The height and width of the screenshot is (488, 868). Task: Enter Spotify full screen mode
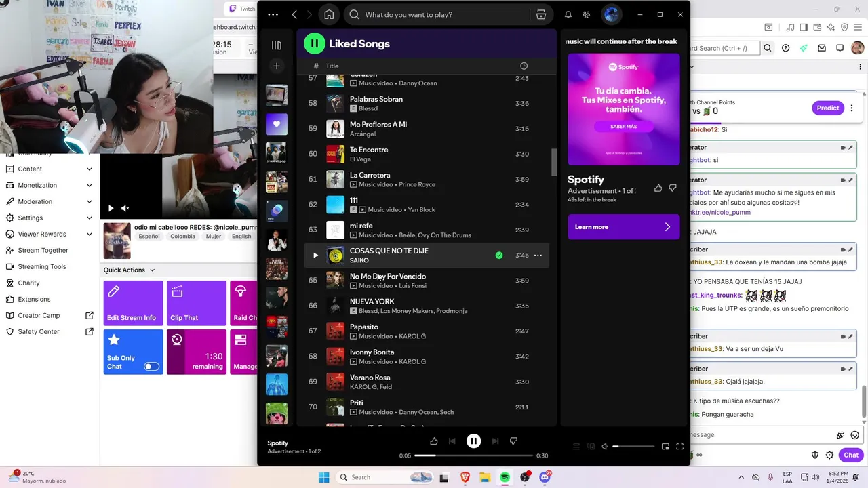(680, 447)
